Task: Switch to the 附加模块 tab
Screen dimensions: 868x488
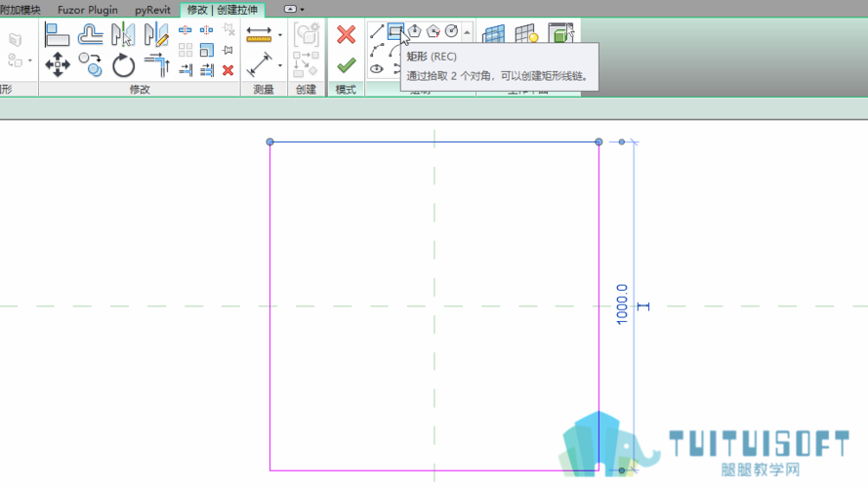Action: [21, 10]
